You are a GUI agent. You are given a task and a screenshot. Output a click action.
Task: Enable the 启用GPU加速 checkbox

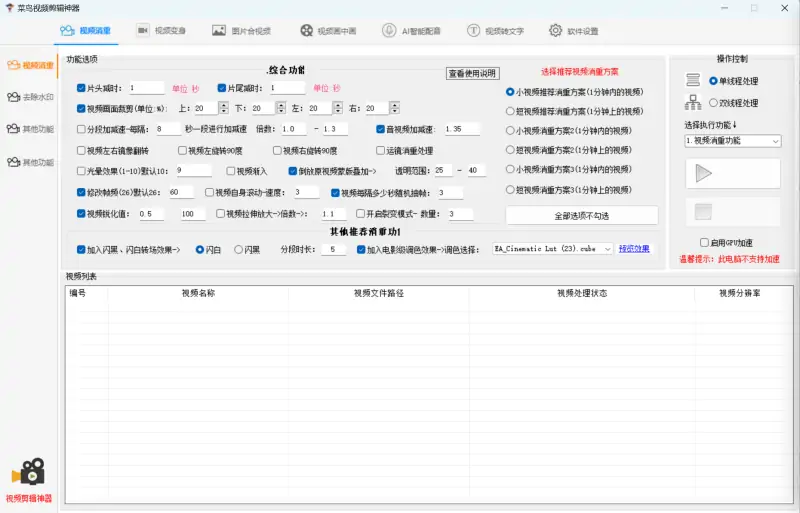tap(704, 242)
